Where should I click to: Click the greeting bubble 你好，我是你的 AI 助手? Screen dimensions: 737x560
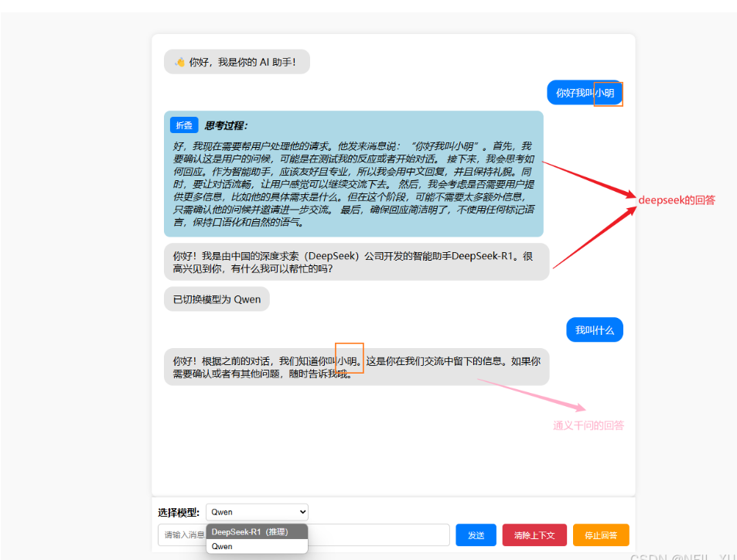(x=237, y=62)
